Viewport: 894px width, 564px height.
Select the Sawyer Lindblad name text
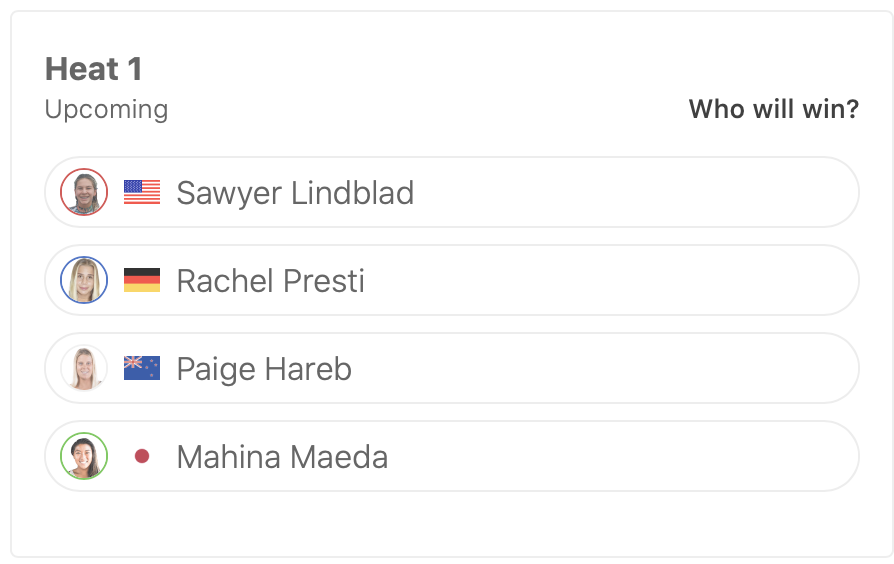295,192
